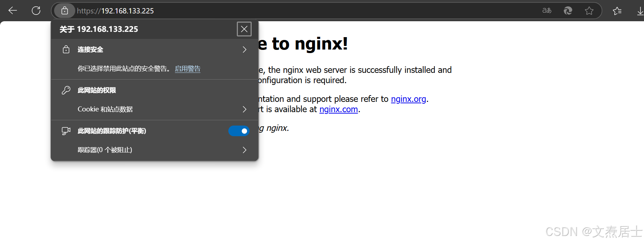Click the Edge swirl icon in address bar
Image resolution: width=644 pixels, height=243 pixels.
[568, 11]
